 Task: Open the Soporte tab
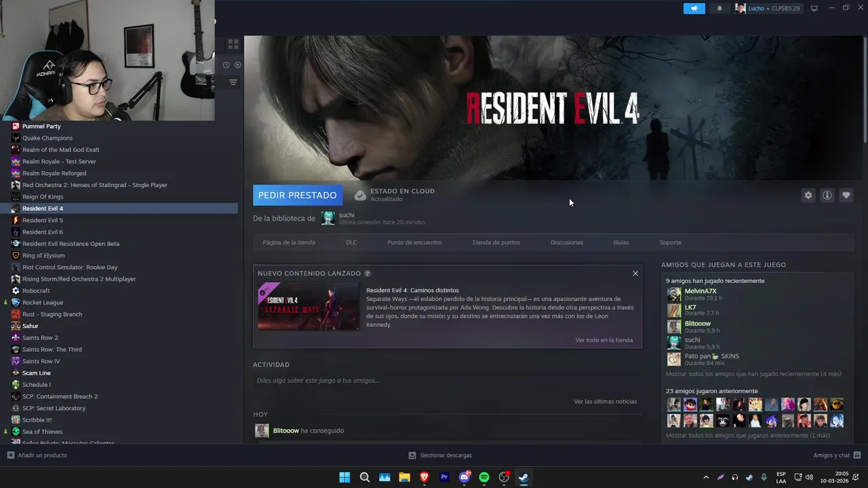point(671,243)
